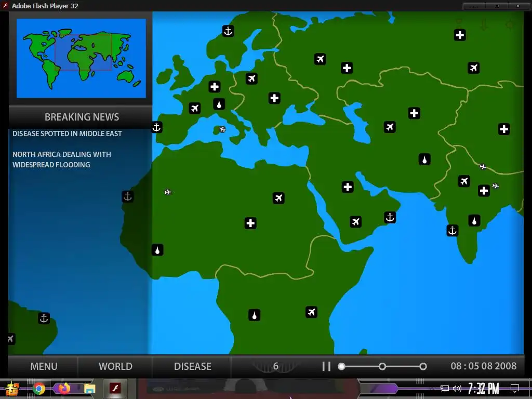
Task: Select the Middle East hospital icon
Action: (x=348, y=187)
